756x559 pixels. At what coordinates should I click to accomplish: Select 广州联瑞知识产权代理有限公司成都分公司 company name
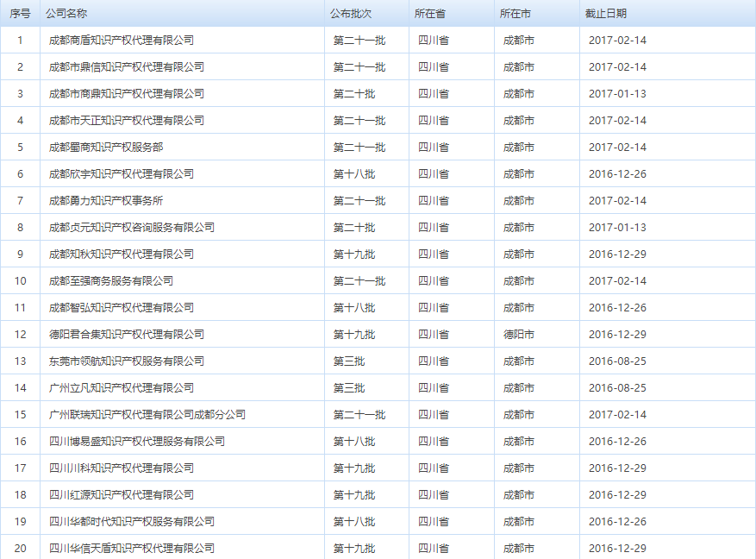pos(147,415)
